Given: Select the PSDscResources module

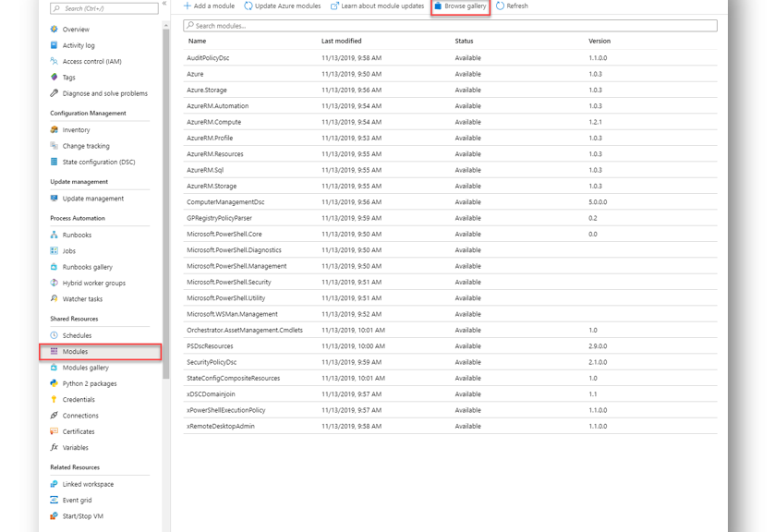Looking at the screenshot, I should 450,346.
